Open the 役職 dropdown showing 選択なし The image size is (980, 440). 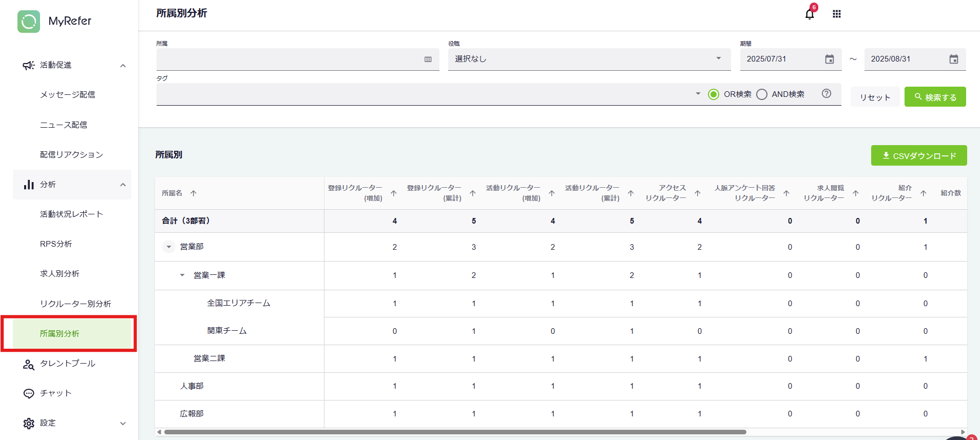589,59
